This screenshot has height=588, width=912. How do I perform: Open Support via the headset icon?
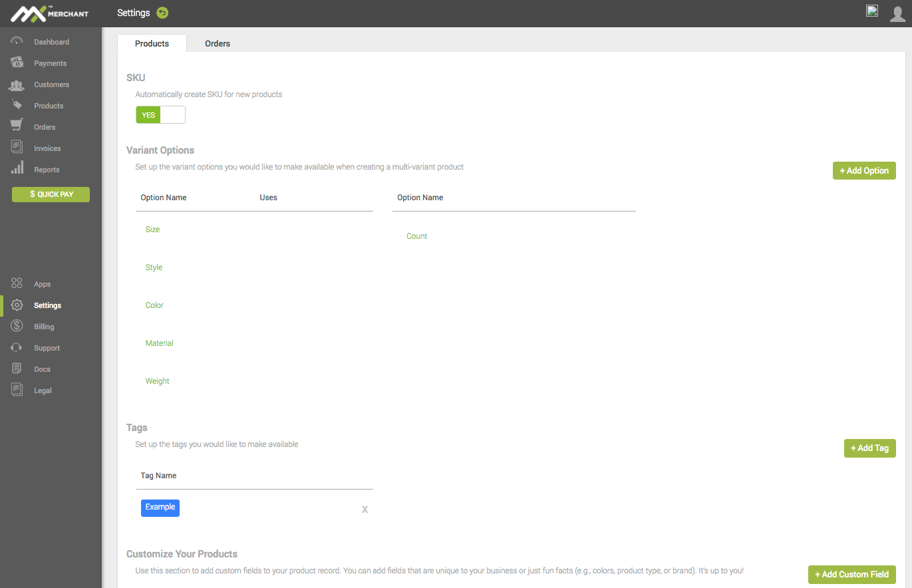point(17,348)
